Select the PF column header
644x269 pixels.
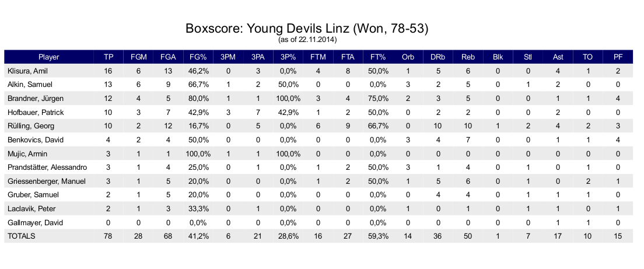(x=618, y=57)
